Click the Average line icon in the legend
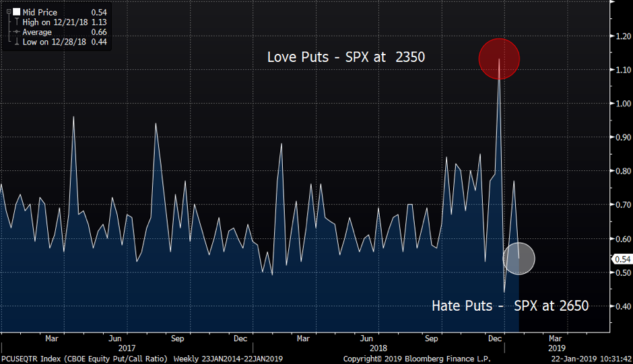 point(17,32)
